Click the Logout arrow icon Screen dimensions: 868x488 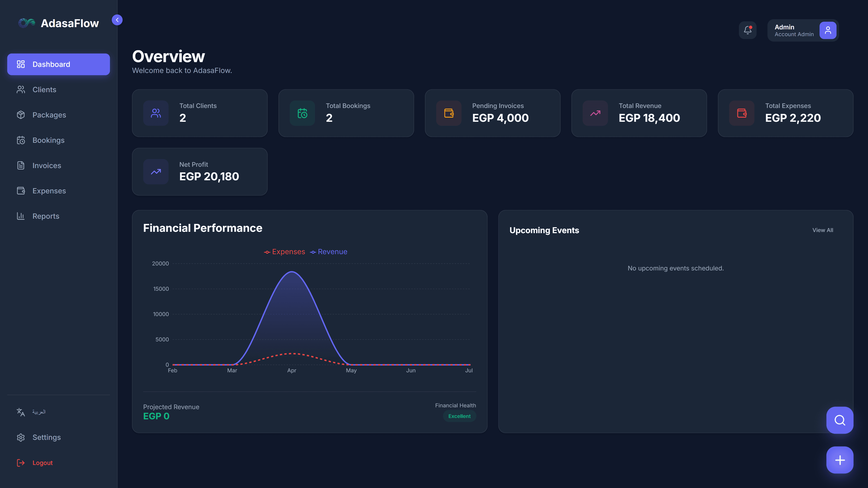21,463
